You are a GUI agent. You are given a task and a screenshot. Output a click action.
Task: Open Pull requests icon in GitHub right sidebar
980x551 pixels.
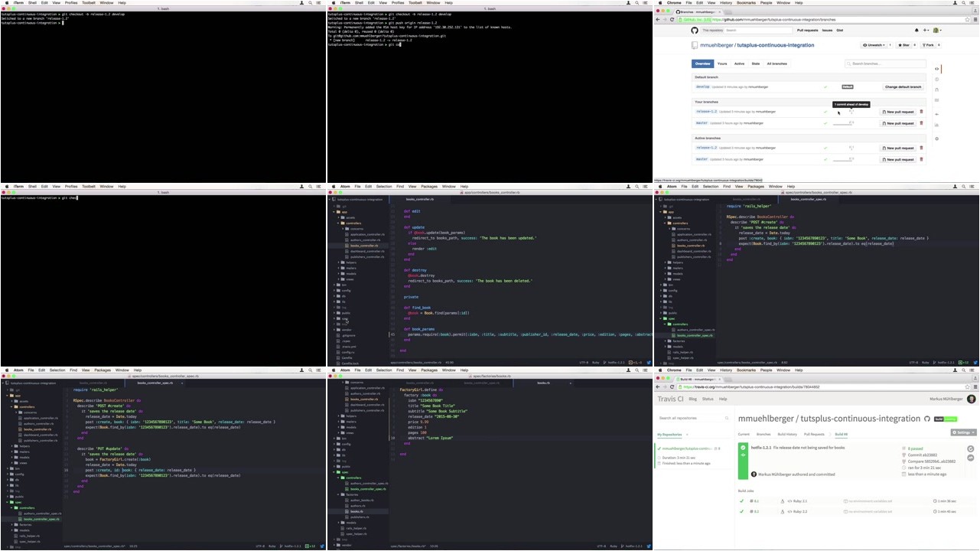click(936, 90)
